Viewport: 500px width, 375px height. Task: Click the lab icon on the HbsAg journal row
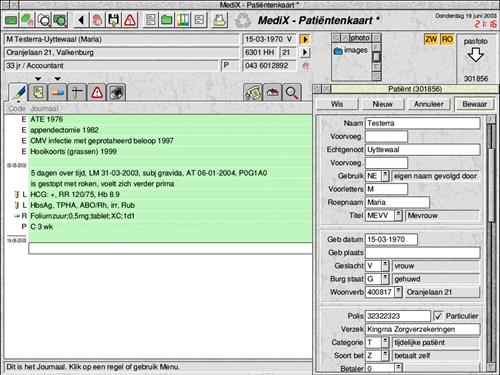17,205
